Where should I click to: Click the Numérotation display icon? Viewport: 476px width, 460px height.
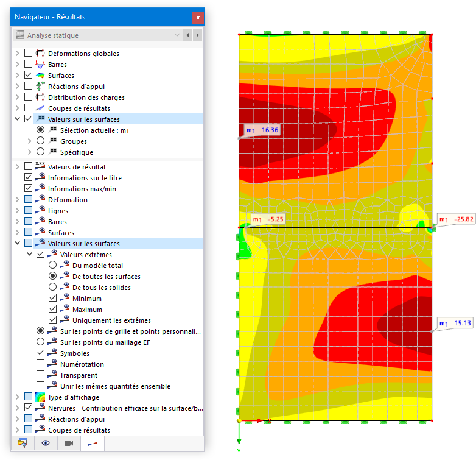tap(52, 363)
